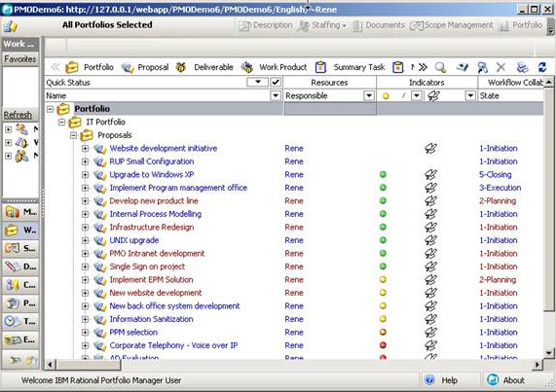Click the back double-arrow toolbar icon

(x=56, y=67)
